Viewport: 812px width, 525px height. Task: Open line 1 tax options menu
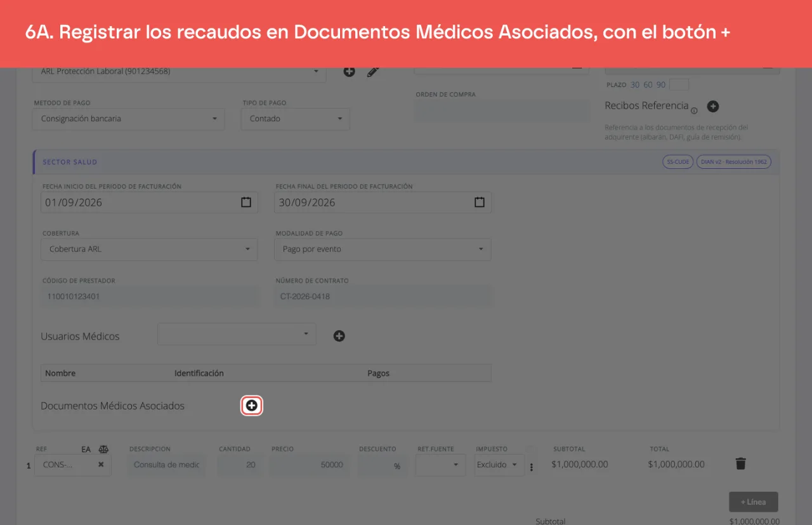(x=532, y=467)
